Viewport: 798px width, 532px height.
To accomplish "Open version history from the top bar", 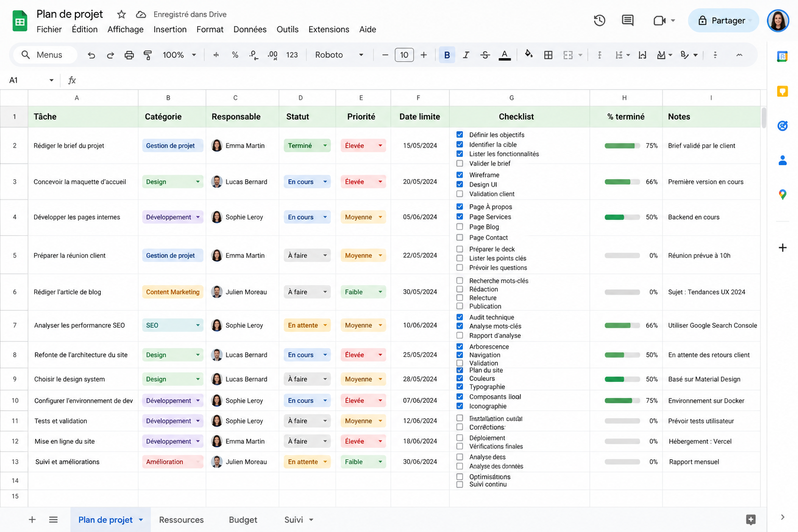I will tap(599, 20).
